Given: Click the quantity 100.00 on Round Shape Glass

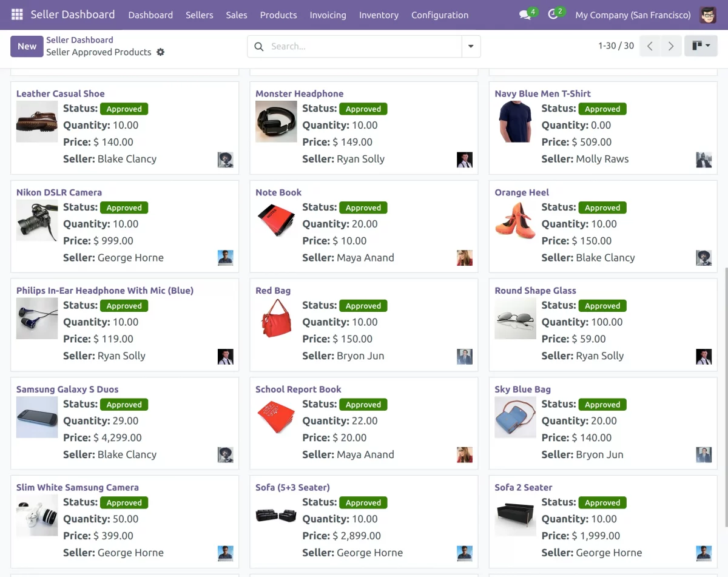Looking at the screenshot, I should coord(607,322).
